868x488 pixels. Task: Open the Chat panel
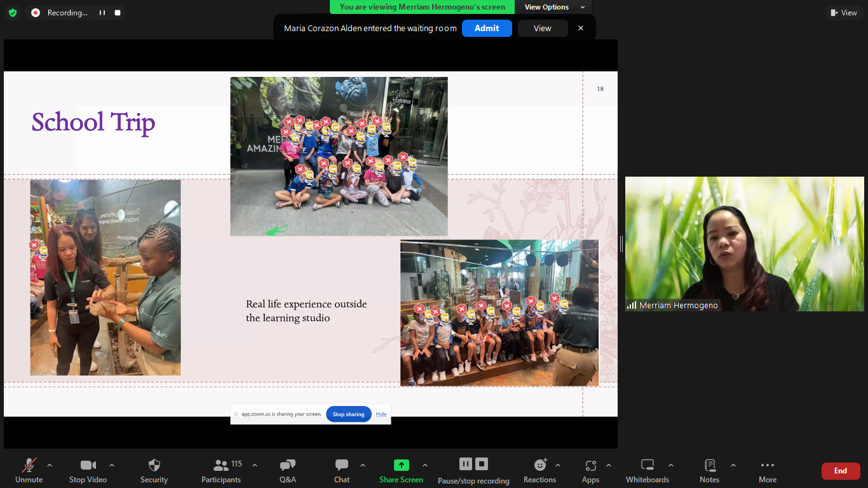342,470
